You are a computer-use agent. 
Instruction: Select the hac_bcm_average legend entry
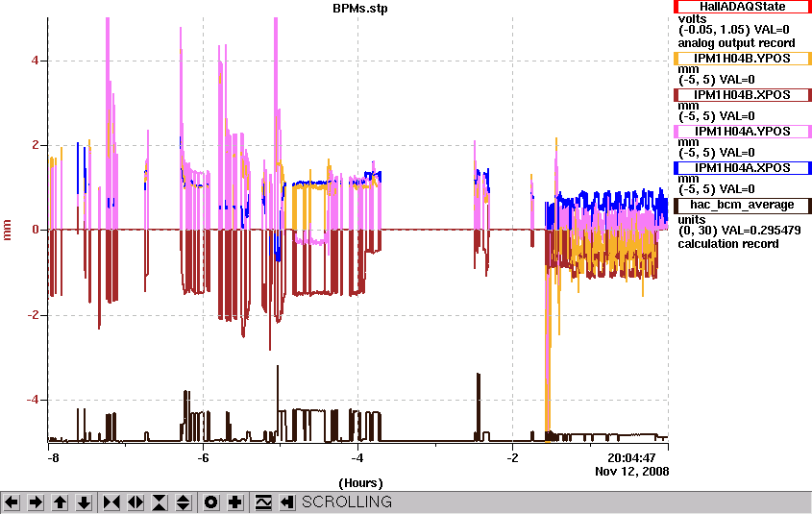(742, 205)
